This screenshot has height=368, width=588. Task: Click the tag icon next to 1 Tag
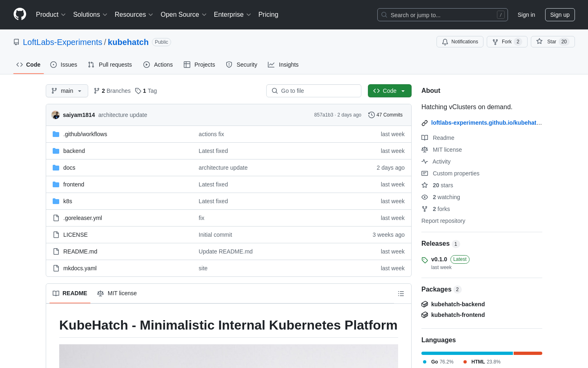pos(138,91)
